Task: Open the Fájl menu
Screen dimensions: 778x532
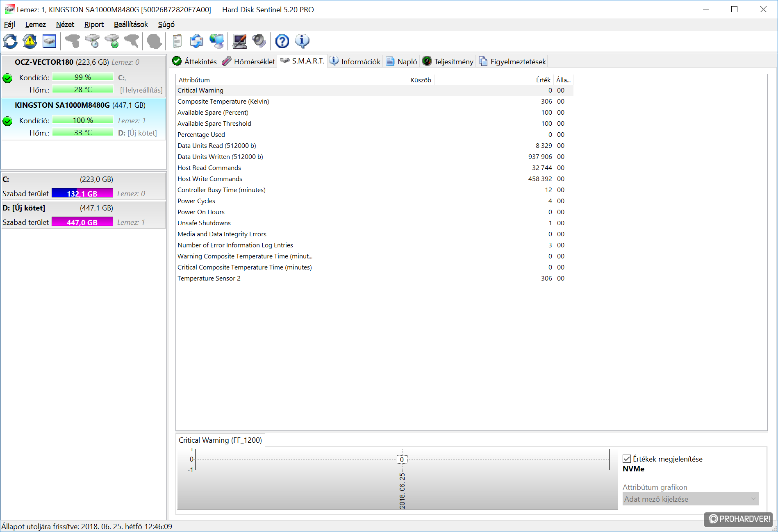Action: click(9, 25)
